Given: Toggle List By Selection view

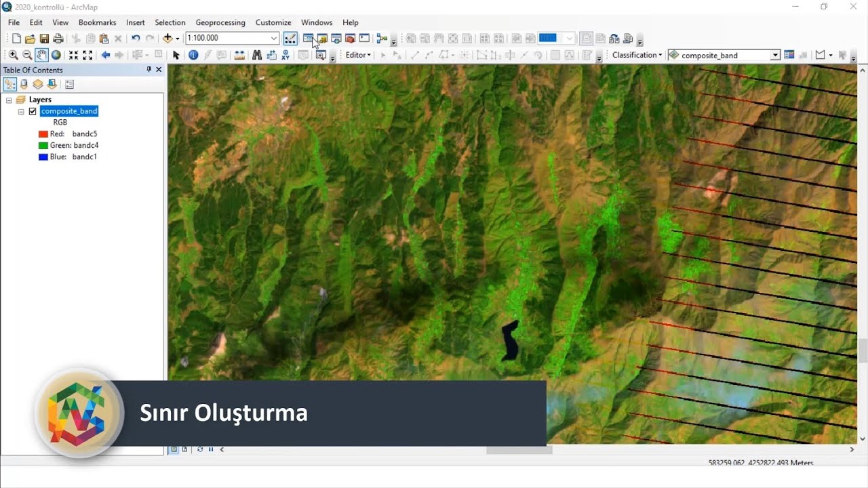Looking at the screenshot, I should pyautogui.click(x=52, y=84).
